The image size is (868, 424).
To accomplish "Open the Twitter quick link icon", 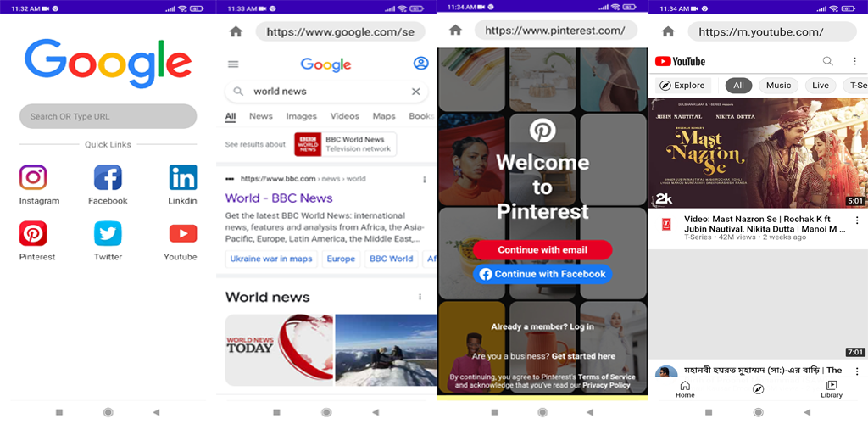I will (108, 233).
